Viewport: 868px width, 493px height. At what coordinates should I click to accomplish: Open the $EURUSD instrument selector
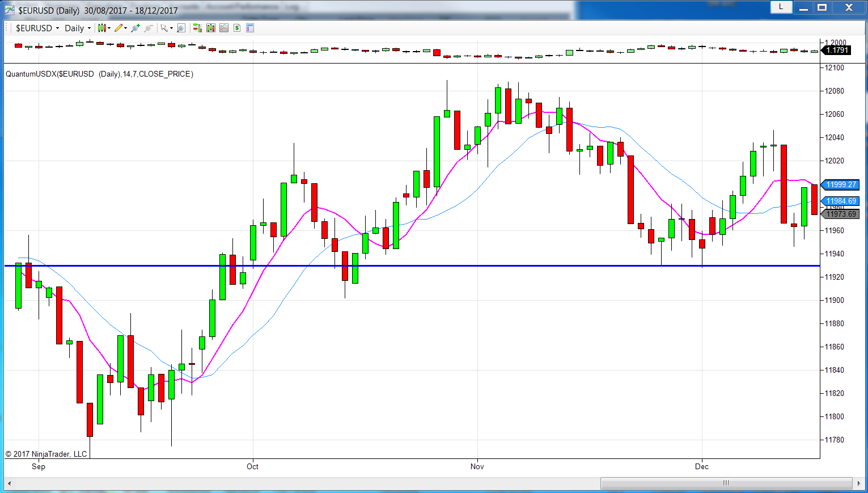pyautogui.click(x=37, y=28)
